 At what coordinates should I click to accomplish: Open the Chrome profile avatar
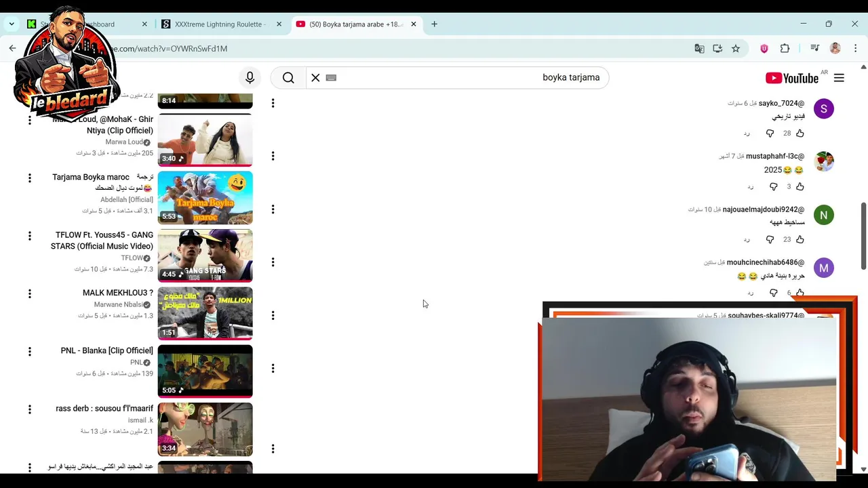[x=835, y=48]
